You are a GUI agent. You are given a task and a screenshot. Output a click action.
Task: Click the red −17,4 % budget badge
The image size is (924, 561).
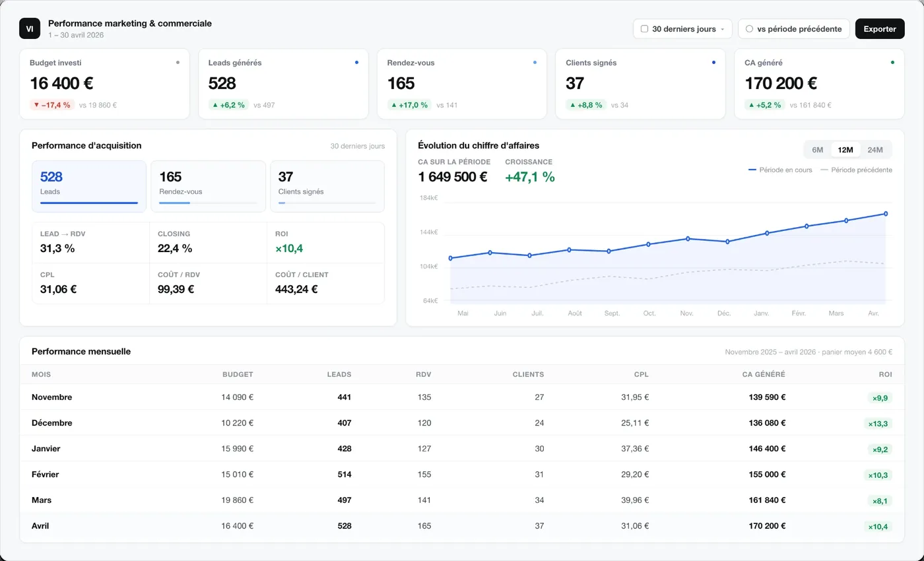pos(52,105)
